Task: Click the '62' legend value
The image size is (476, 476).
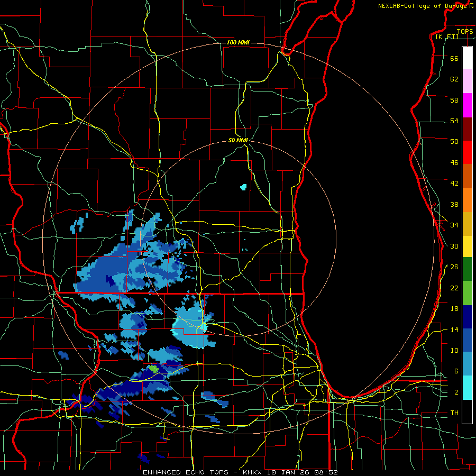Action: (x=454, y=79)
